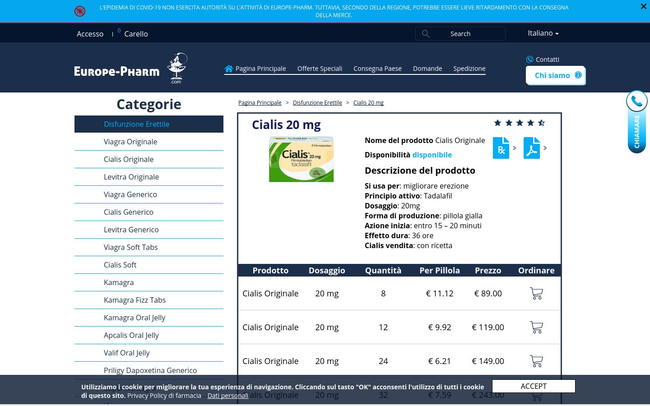650x406 pixels.
Task: Click Disfunzione Erettile breadcrumb link
Action: [x=317, y=103]
